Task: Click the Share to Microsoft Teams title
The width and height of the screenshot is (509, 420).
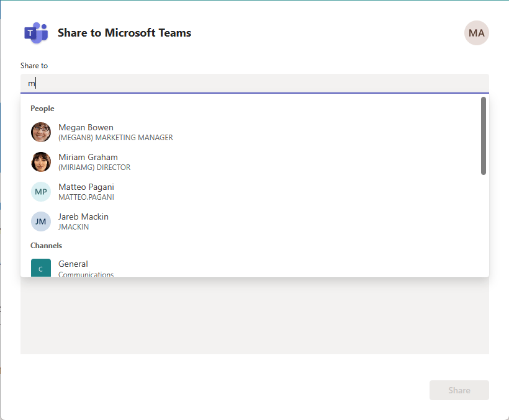Action: pyautogui.click(x=124, y=33)
